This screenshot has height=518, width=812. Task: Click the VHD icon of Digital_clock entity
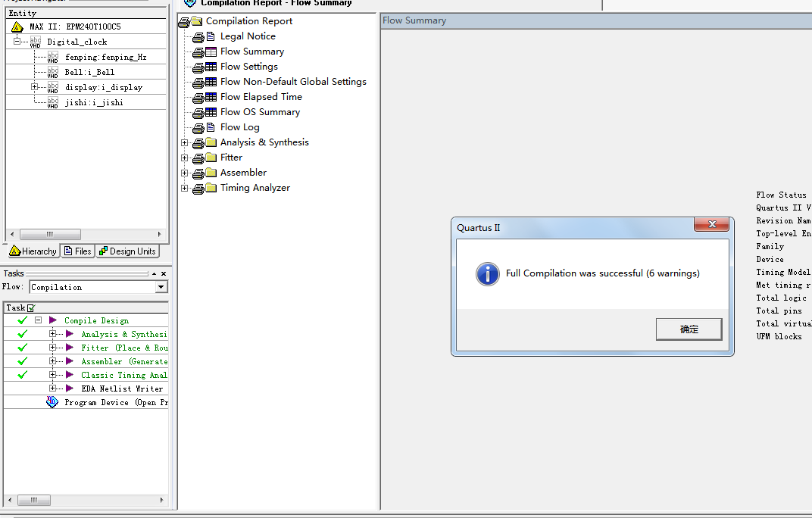click(x=35, y=42)
